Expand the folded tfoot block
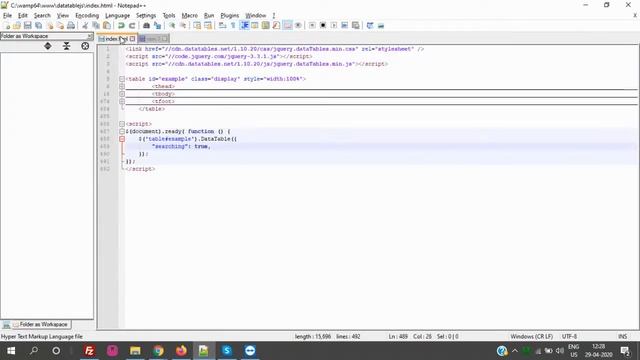 pos(122,101)
